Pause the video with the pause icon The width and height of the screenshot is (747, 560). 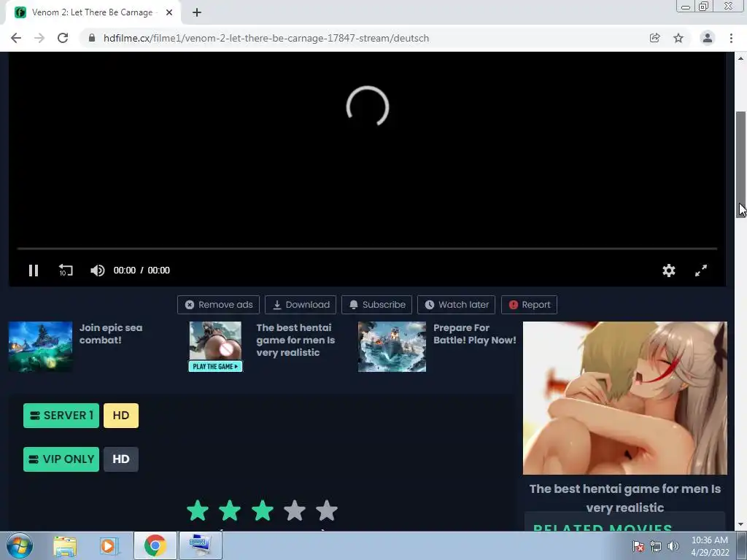point(34,271)
